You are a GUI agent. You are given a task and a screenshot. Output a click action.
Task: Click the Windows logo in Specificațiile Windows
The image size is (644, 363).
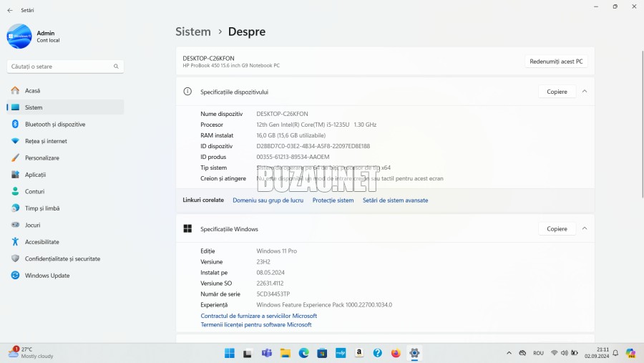tap(187, 228)
